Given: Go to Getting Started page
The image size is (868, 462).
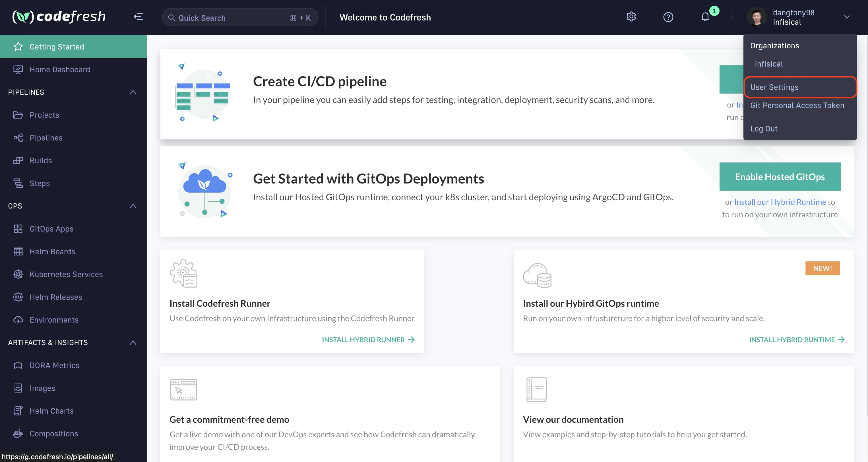Looking at the screenshot, I should [x=73, y=46].
